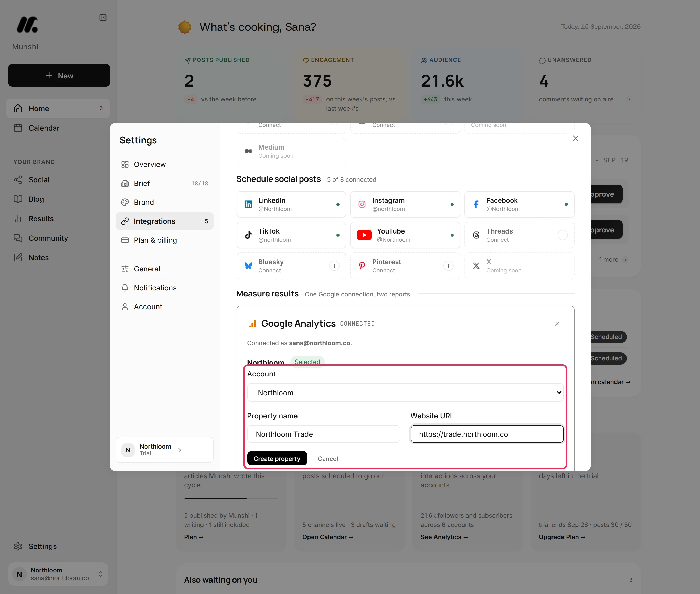Image resolution: width=700 pixels, height=594 pixels.
Task: Click the Create property button
Action: pyautogui.click(x=277, y=458)
